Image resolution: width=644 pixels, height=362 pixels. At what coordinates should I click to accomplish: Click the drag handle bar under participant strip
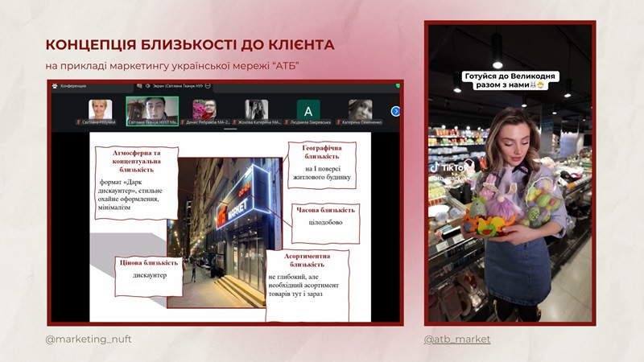(x=230, y=130)
